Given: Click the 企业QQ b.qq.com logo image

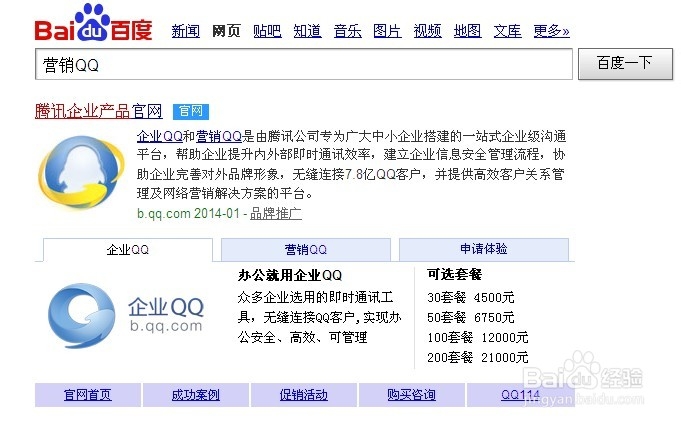Looking at the screenshot, I should coord(126,315).
